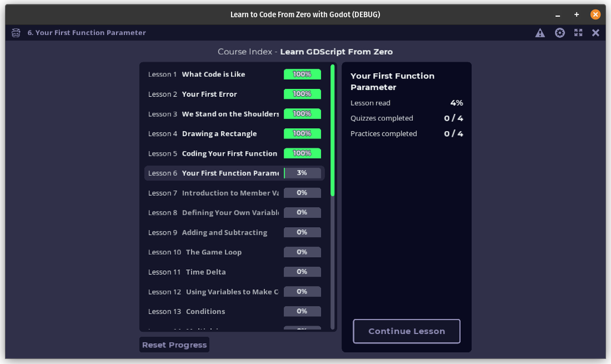Select Lesson 6 Your First Function Parameter row
Viewport: 611px width, 364px height.
[234, 174]
